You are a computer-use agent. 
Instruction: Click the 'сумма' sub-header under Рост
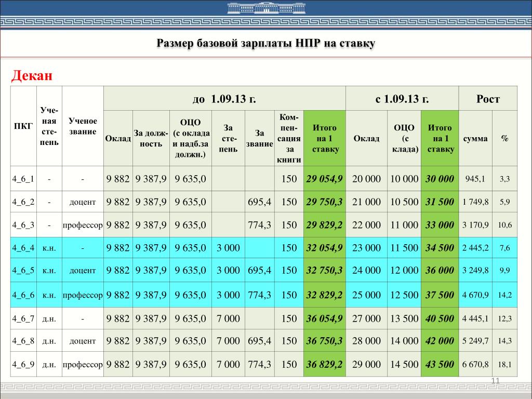[x=475, y=138]
